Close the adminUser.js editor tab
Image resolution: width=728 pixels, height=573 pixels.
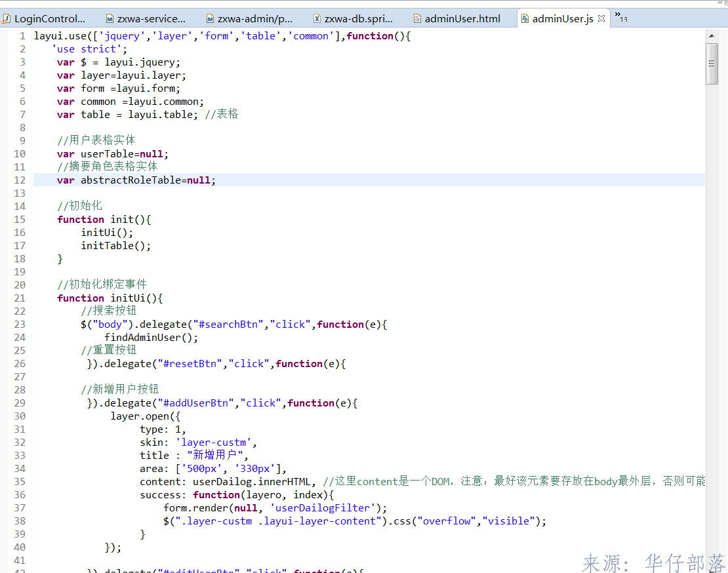point(601,18)
